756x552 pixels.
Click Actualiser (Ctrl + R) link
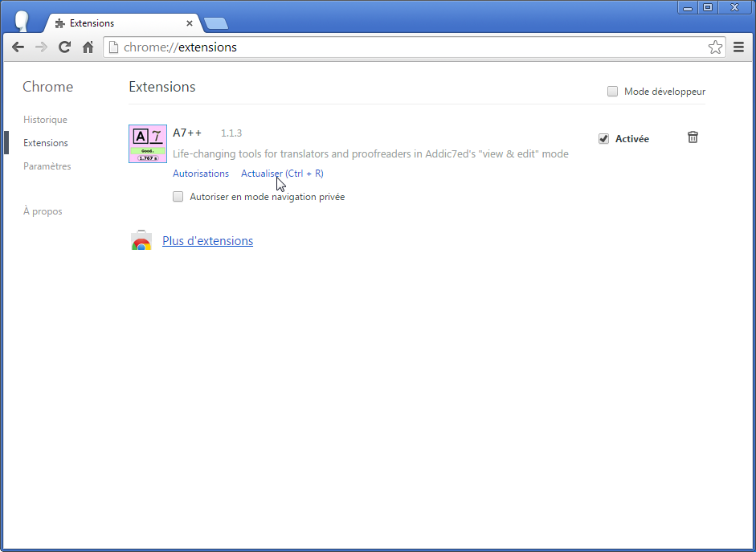tap(282, 174)
